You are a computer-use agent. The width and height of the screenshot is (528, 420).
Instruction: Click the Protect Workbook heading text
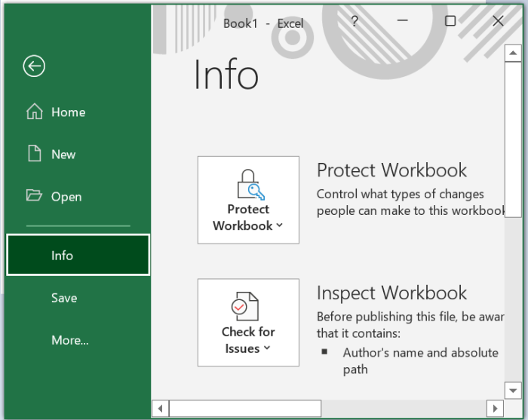391,170
